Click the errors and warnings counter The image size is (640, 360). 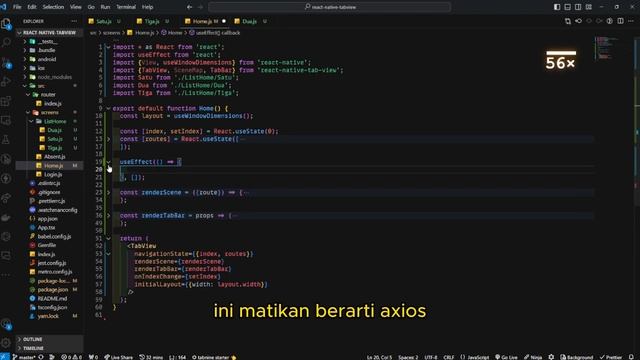(71, 357)
